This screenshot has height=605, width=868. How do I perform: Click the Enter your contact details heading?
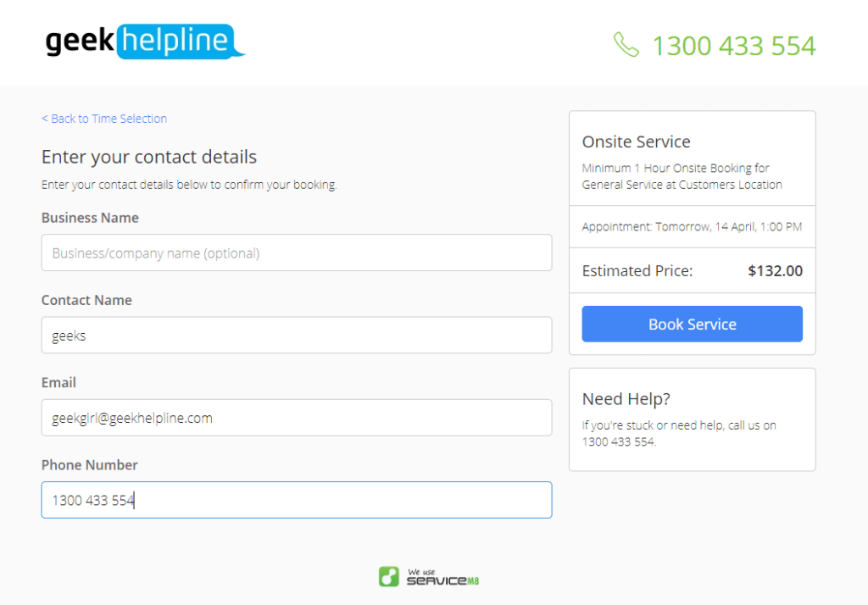click(x=149, y=157)
